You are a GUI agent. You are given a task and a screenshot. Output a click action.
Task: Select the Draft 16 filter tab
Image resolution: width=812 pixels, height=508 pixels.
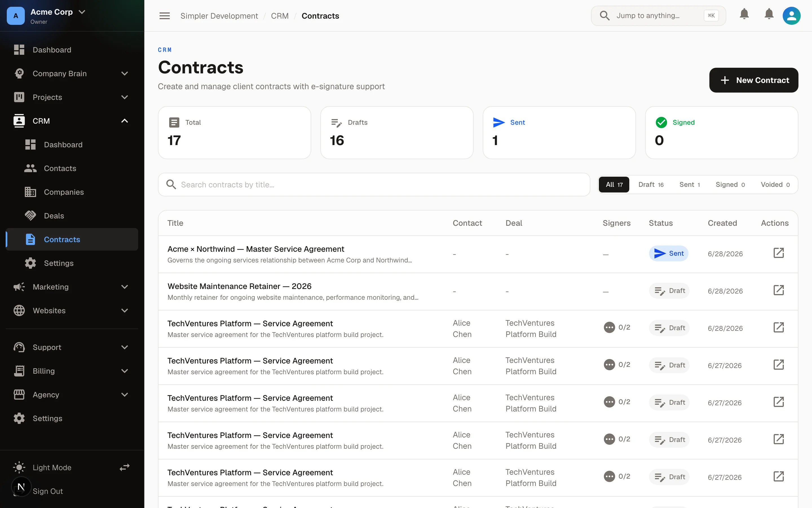[651, 185]
